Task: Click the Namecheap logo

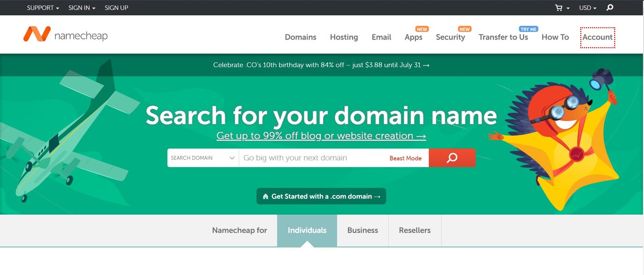Action: tap(66, 35)
